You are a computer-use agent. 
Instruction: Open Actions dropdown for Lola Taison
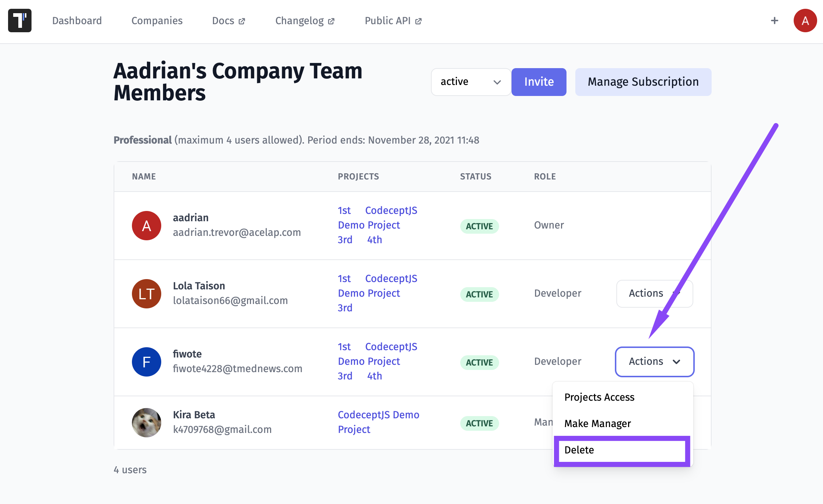click(x=654, y=293)
